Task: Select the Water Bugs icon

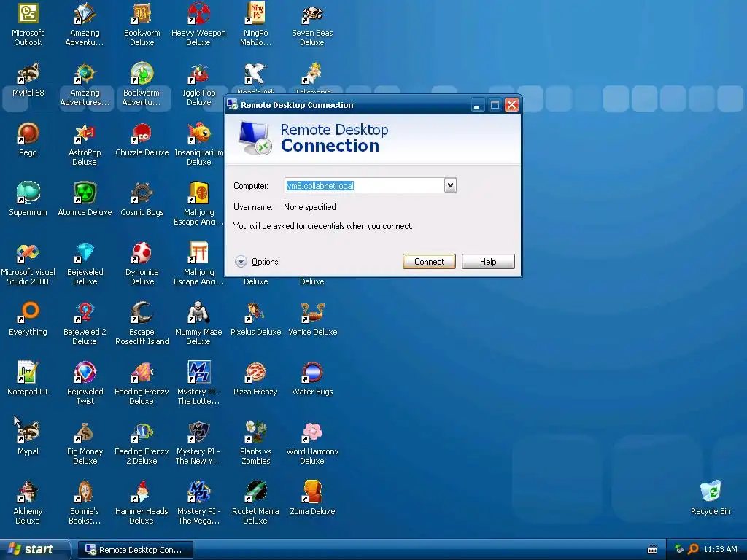Action: point(312,373)
